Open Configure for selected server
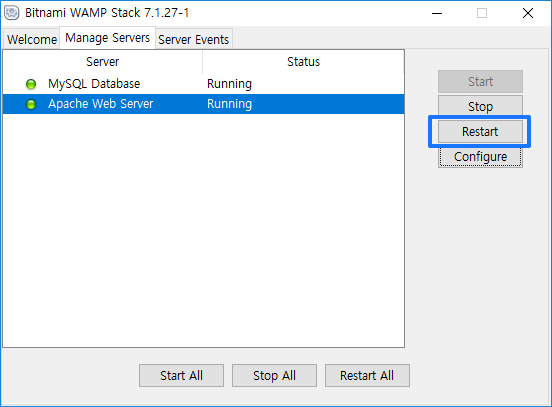 [x=480, y=156]
